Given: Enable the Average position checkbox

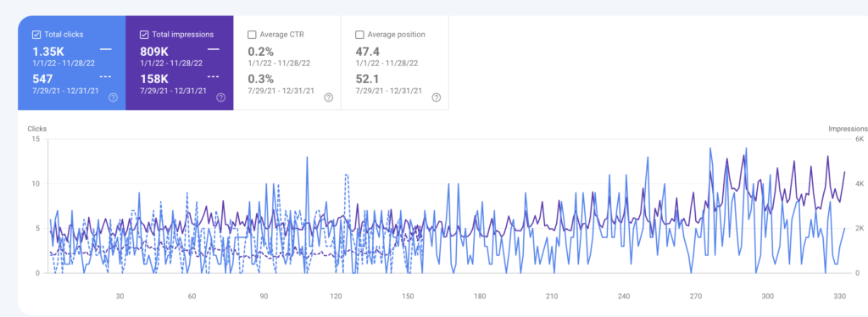Looking at the screenshot, I should 359,34.
